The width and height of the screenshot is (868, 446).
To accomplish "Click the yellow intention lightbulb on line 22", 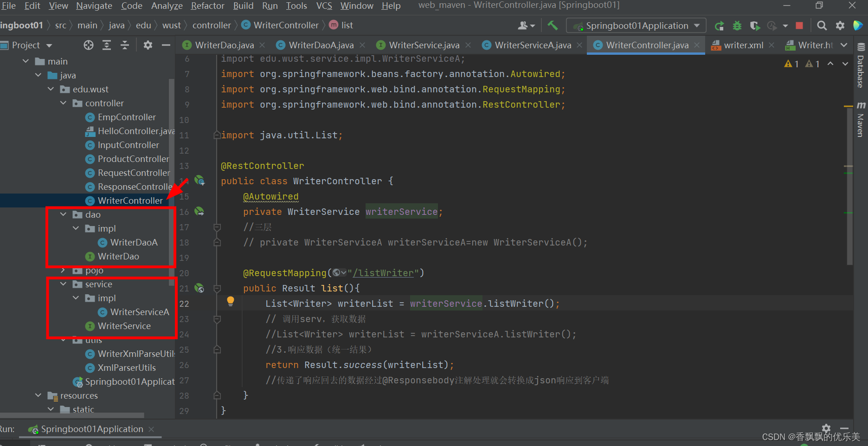I will [230, 301].
